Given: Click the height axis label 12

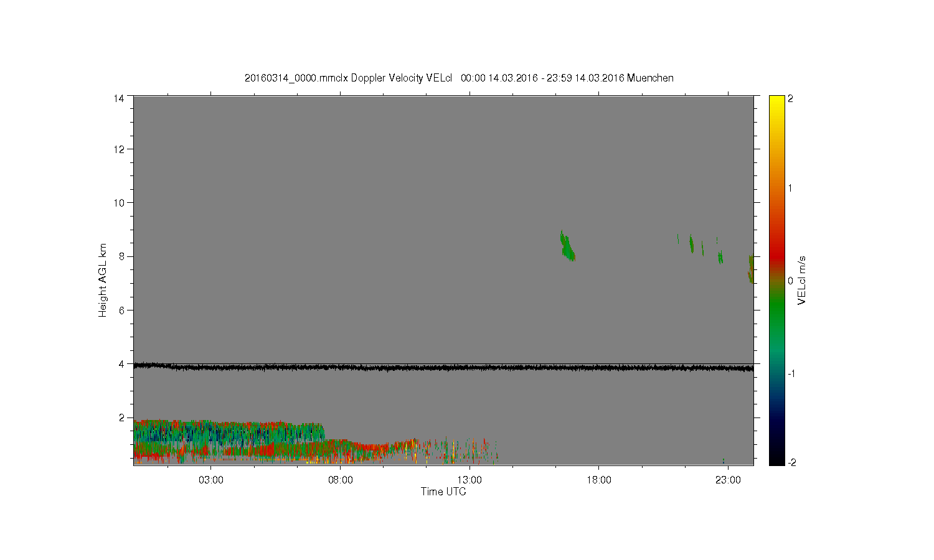Looking at the screenshot, I should pyautogui.click(x=119, y=149).
